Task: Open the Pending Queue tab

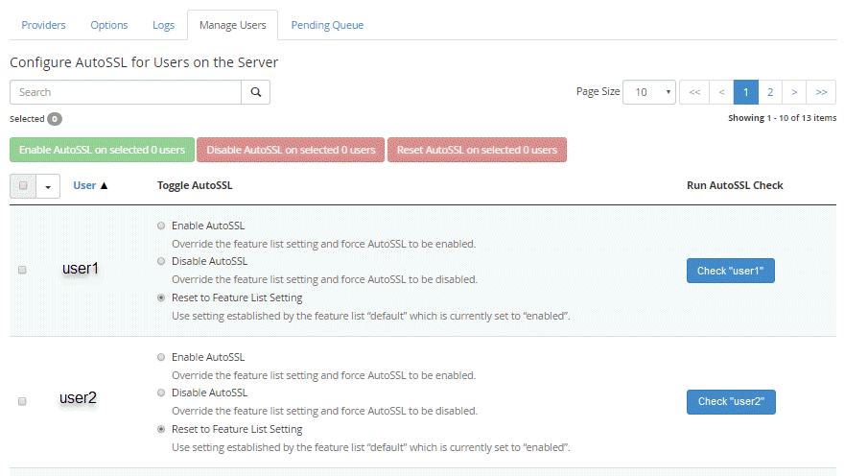Action: 327,25
